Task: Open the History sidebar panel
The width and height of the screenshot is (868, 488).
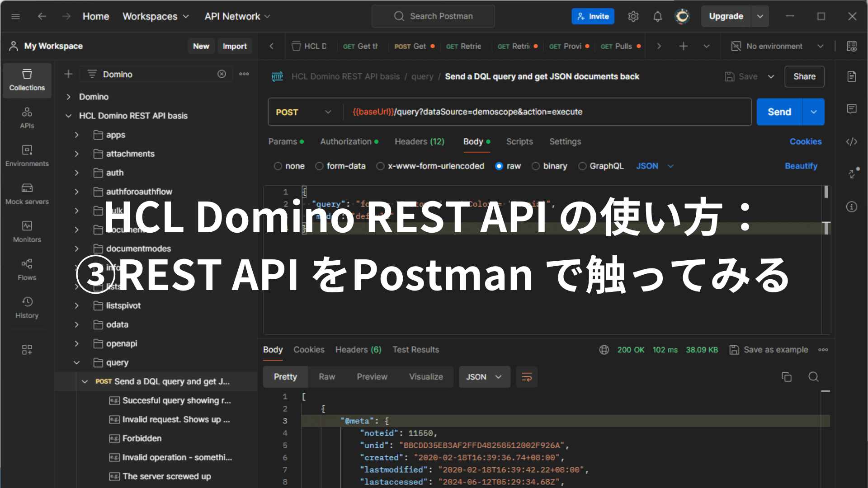Action: [27, 307]
